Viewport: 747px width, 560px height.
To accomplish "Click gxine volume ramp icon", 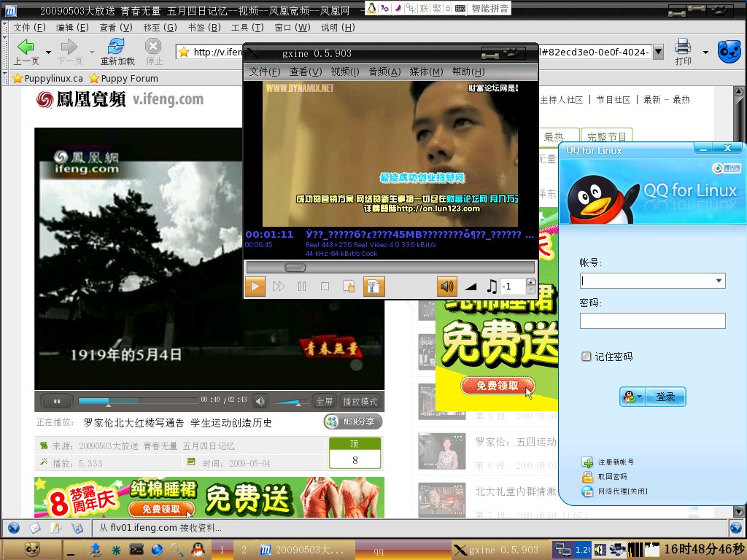I will pyautogui.click(x=471, y=287).
